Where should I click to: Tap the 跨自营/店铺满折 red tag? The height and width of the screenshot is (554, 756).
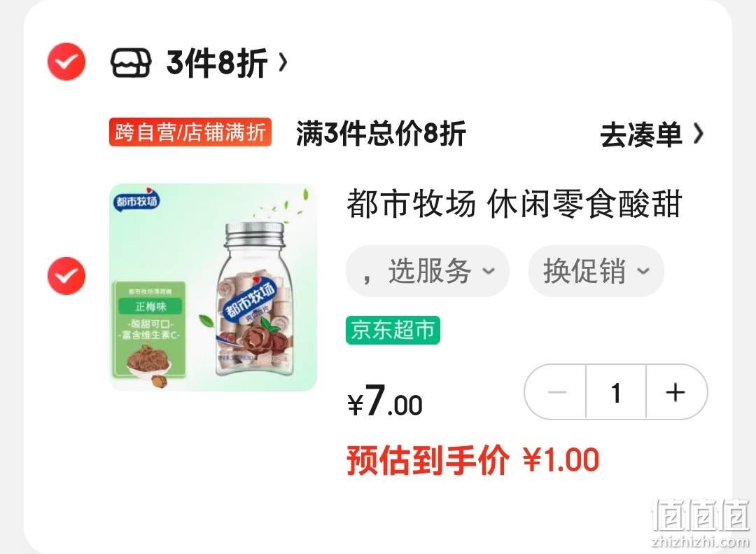(190, 132)
